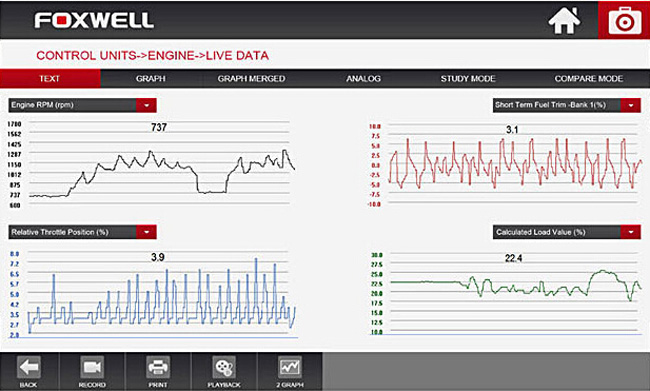Go to the Home screen icon

click(564, 21)
